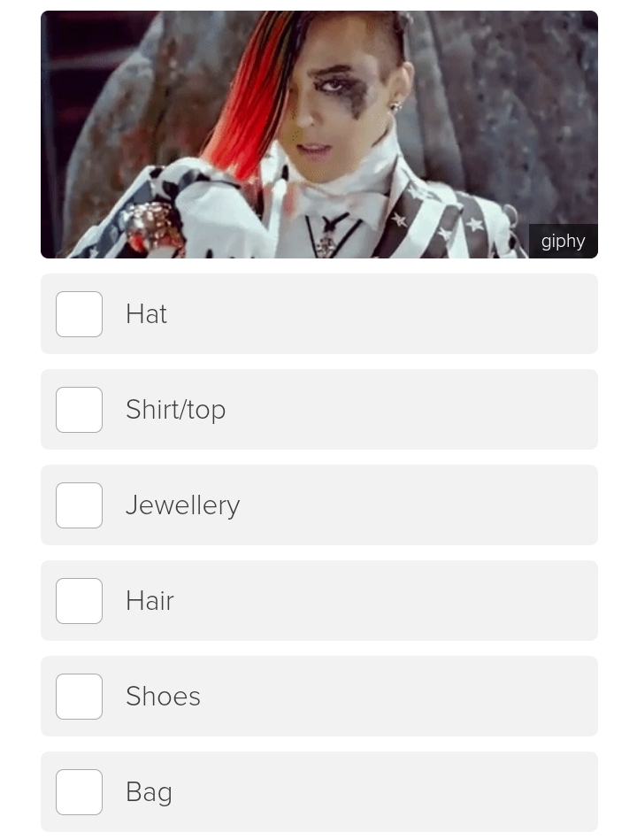Screen dimensions: 637x840
Task: Click the Hair label text
Action: [150, 601]
